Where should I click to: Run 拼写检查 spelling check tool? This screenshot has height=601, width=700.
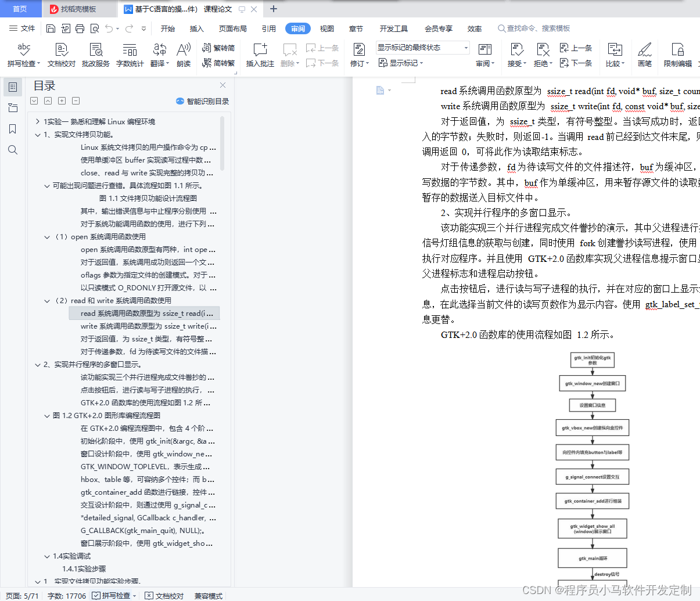[23, 55]
